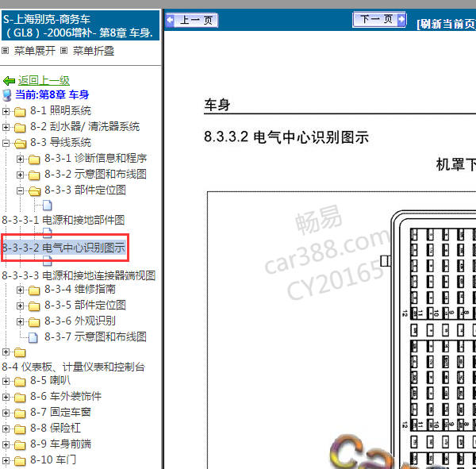Click the folder icon above 8-4 仪表板
The height and width of the screenshot is (469, 476).
20,352
